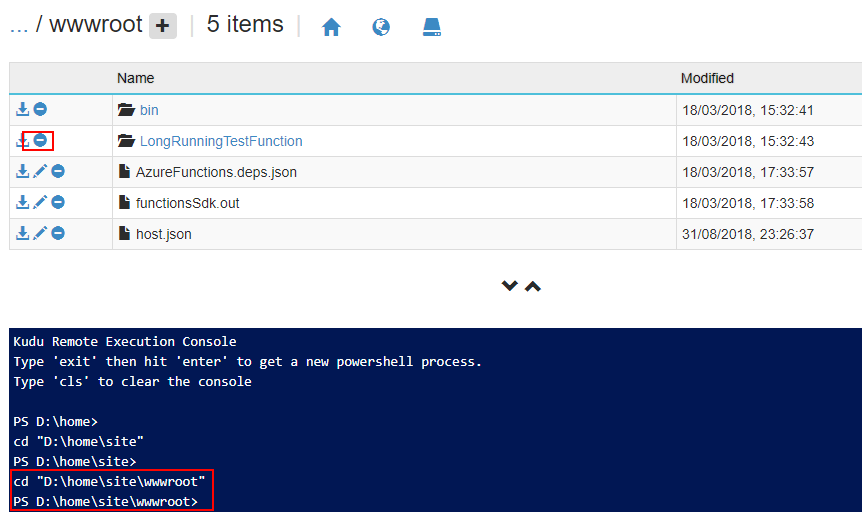Download the bin folder
Screen dimensions: 862x512
pyautogui.click(x=22, y=109)
